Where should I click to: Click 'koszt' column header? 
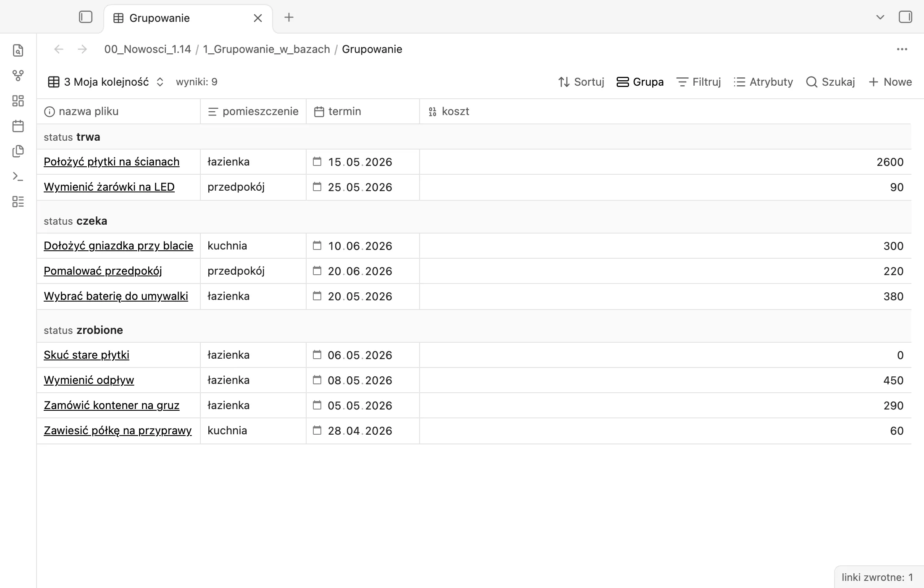coord(665,111)
